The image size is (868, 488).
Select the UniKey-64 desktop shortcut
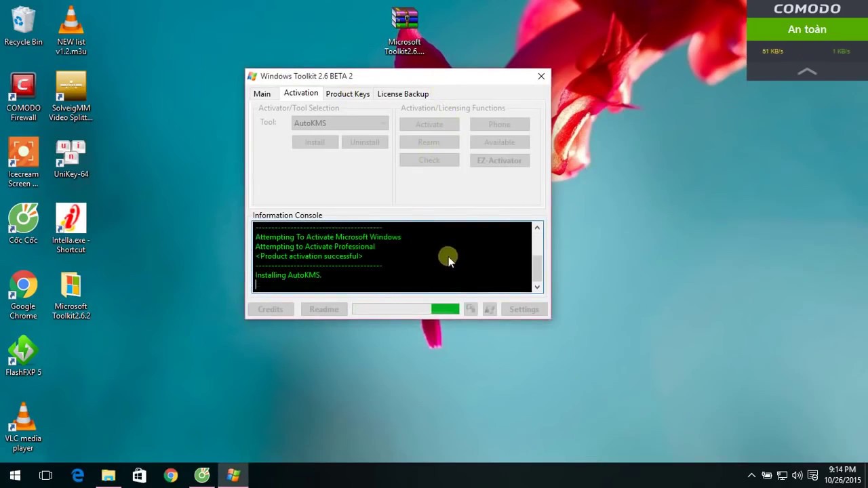71,159
